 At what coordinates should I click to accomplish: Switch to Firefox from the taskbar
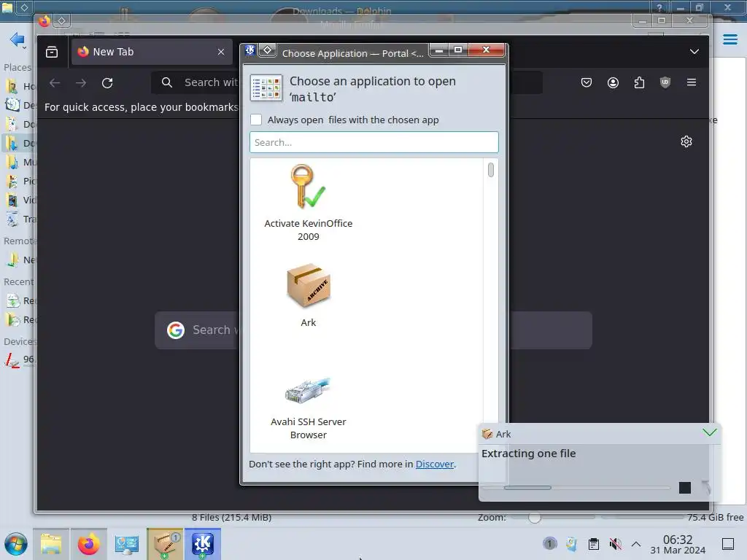(88, 544)
